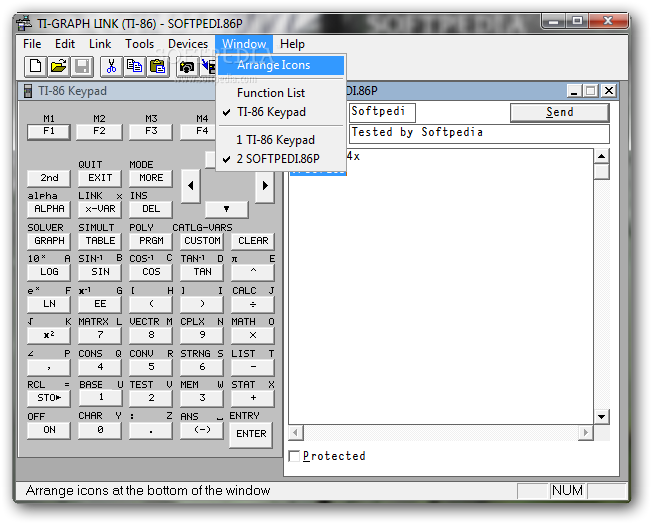Click the Send button
The height and width of the screenshot is (524, 652).
coord(560,112)
